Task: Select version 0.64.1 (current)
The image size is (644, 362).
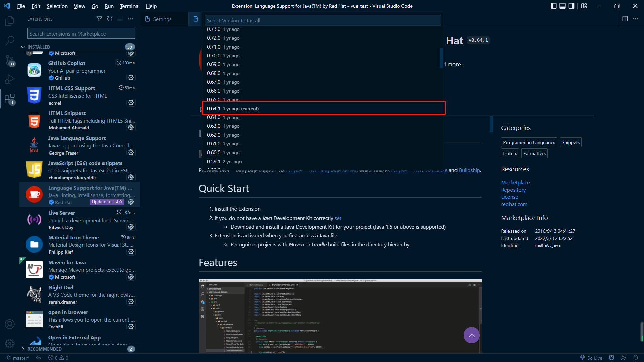Action: [323, 109]
